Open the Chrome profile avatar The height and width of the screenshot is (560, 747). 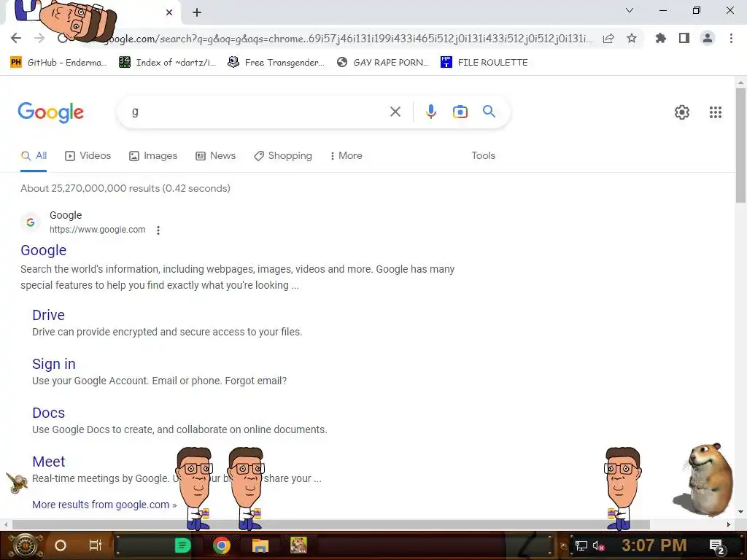(x=708, y=38)
